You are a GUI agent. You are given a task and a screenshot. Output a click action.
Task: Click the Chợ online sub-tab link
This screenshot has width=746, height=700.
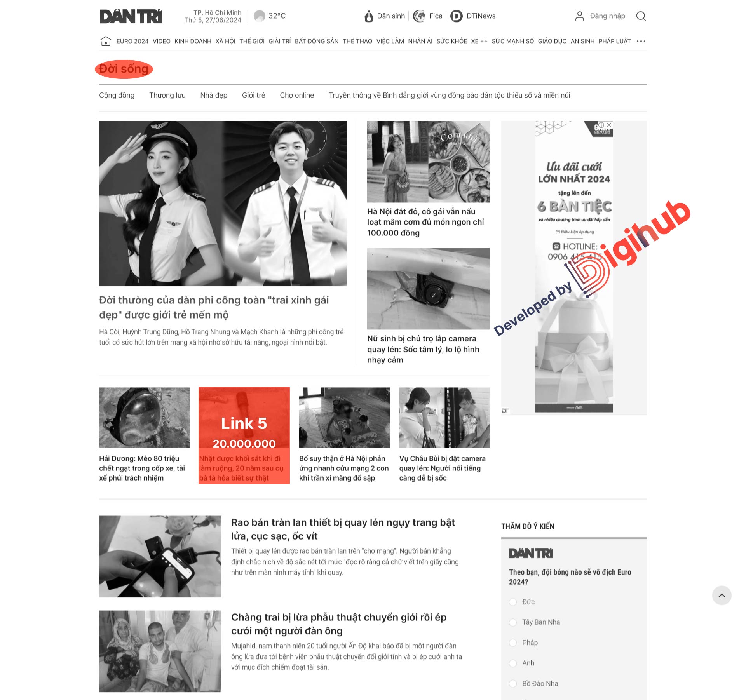[295, 96]
